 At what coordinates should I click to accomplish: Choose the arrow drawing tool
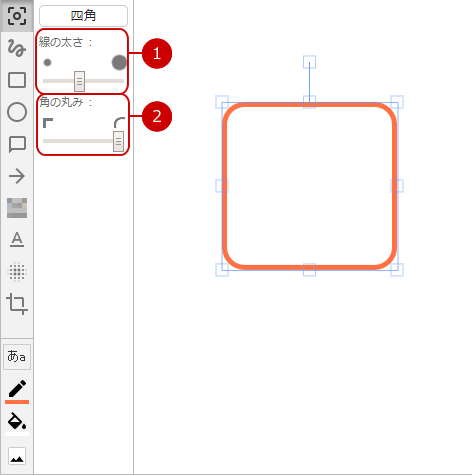click(17, 176)
